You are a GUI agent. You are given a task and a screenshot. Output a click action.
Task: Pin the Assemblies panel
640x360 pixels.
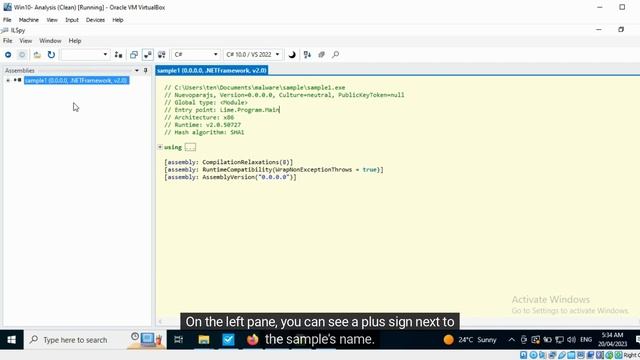[145, 71]
